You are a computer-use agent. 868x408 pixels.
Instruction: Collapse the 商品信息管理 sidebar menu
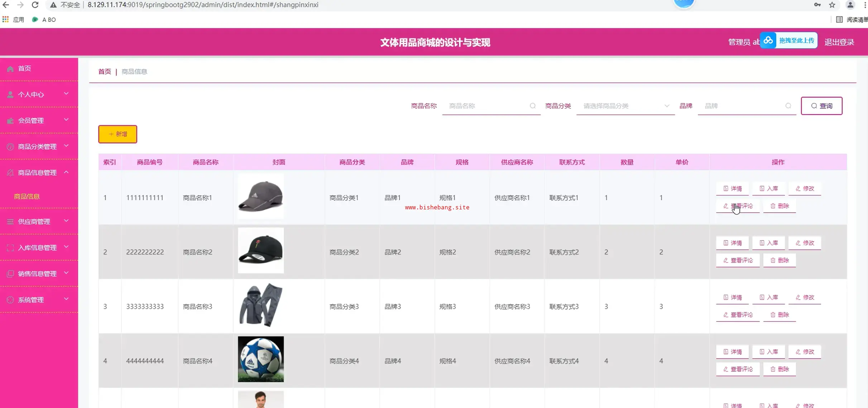(x=39, y=173)
